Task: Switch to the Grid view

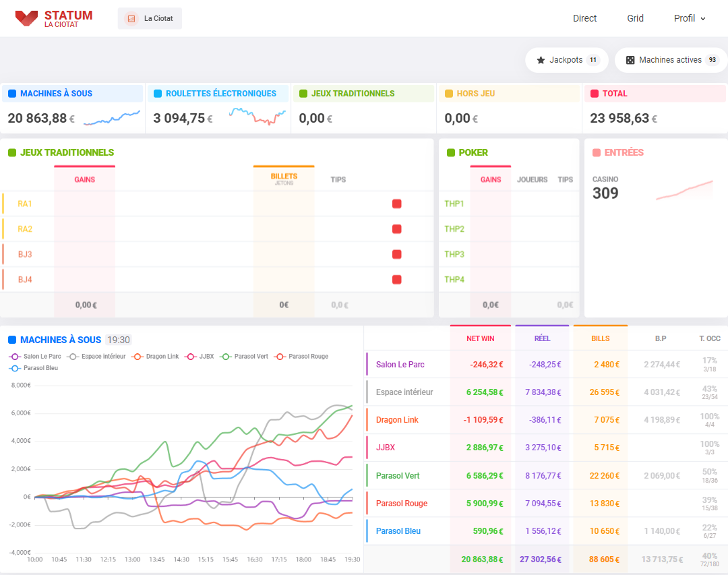Action: tap(635, 18)
